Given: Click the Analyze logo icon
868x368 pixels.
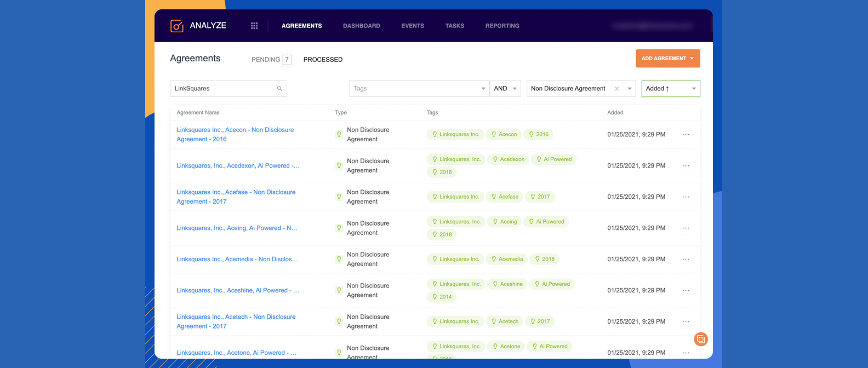Looking at the screenshot, I should (x=176, y=26).
